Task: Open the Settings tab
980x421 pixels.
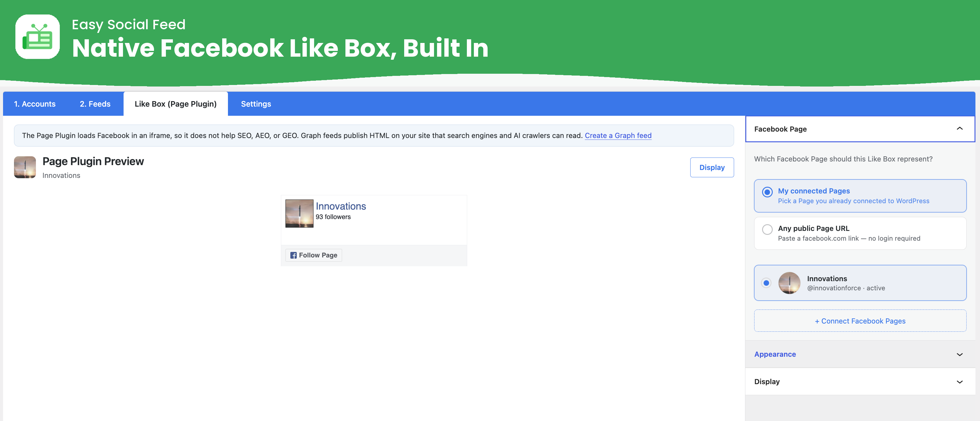Action: tap(256, 104)
